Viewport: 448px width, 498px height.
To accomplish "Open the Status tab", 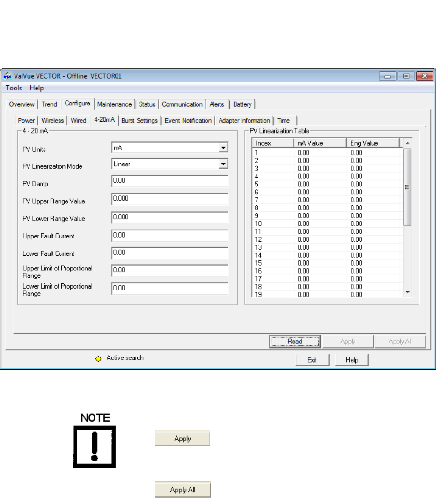I will pos(147,104).
